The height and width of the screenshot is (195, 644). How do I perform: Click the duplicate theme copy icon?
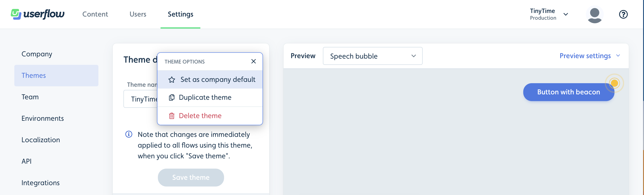coord(172,97)
